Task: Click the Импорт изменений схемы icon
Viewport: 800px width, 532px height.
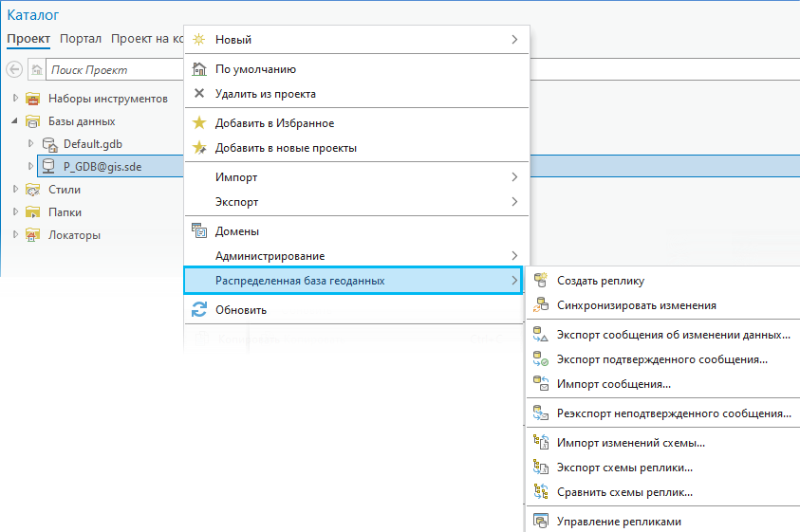Action: click(x=541, y=442)
